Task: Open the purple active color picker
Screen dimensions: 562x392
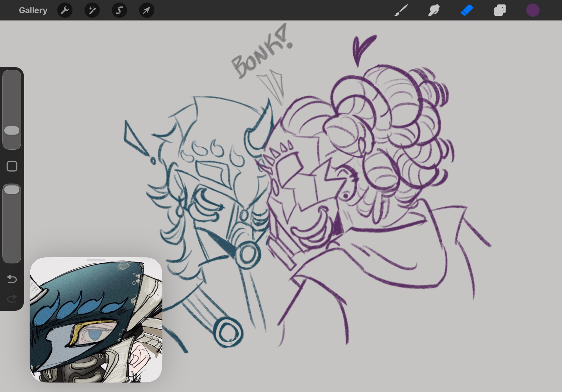Action: pyautogui.click(x=533, y=10)
